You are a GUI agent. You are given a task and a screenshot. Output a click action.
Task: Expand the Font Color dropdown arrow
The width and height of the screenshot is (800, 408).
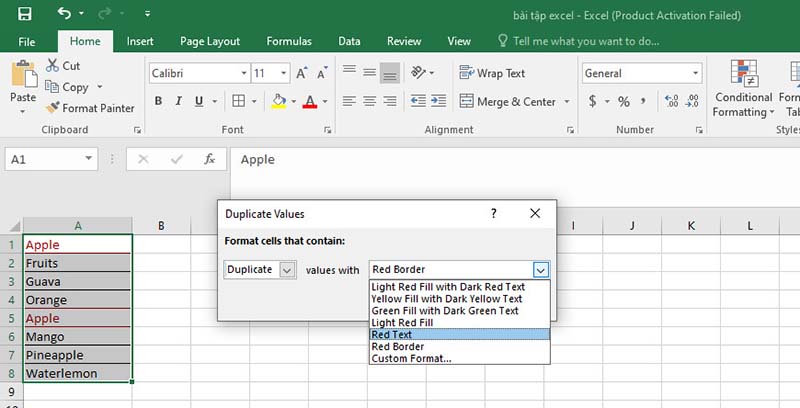324,101
